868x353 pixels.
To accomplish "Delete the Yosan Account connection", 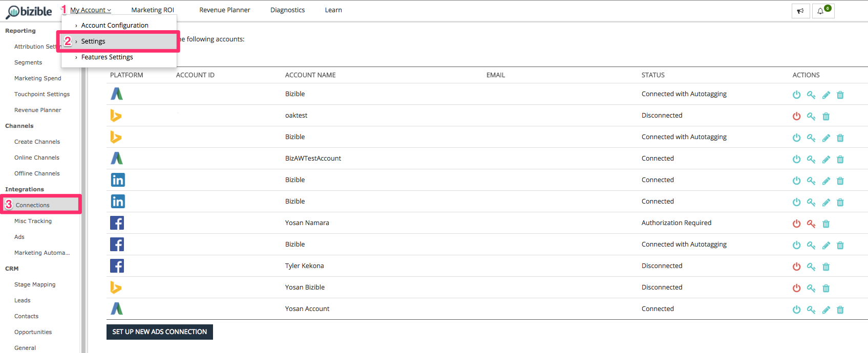I will [840, 310].
